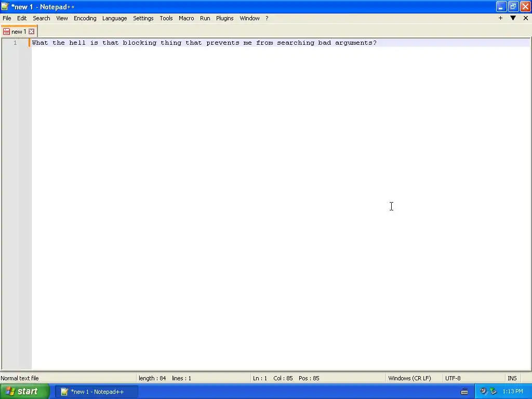Toggle INS insert mode in status bar

pos(512,378)
